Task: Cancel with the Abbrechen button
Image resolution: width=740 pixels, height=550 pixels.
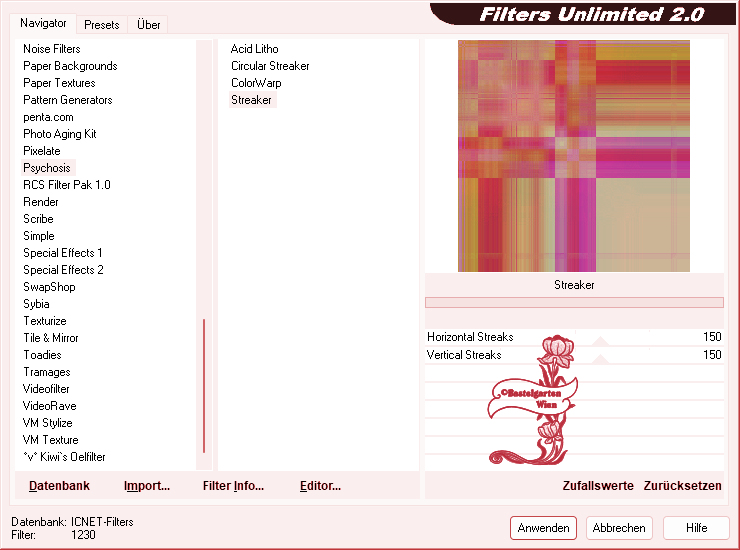Action: tap(619, 528)
